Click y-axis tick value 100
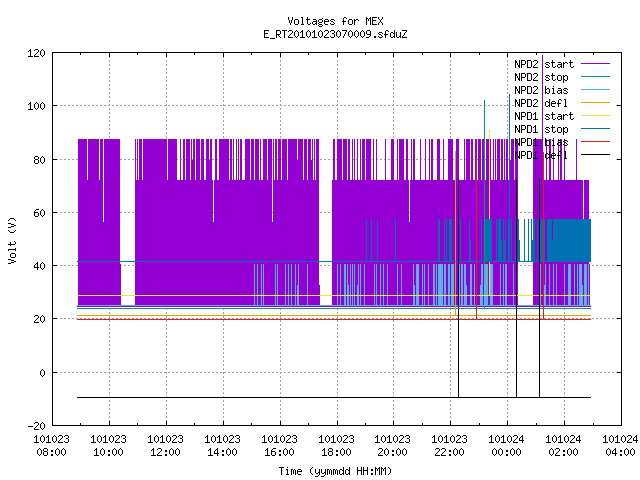This screenshot has height=480, width=640. tap(36, 107)
